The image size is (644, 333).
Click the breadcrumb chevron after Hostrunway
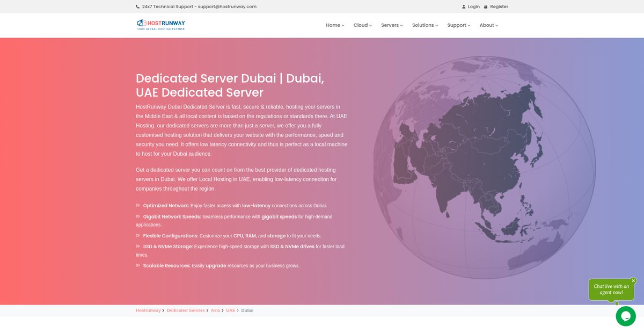coord(164,310)
